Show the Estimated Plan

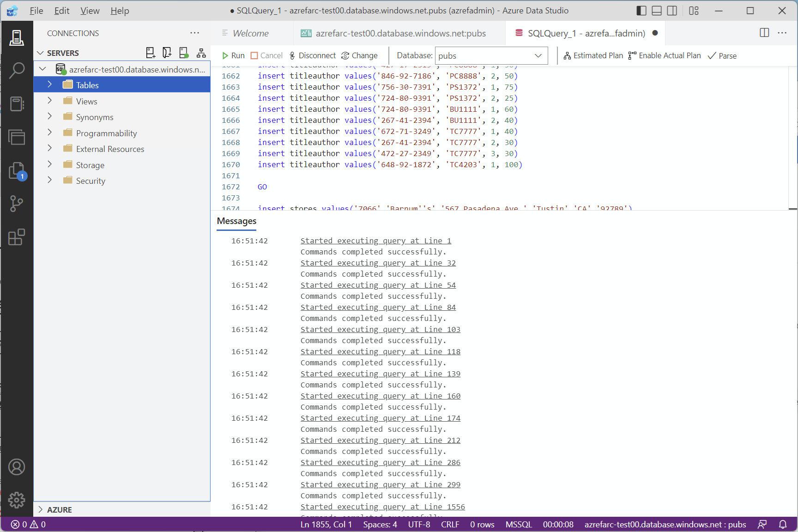tap(593, 55)
